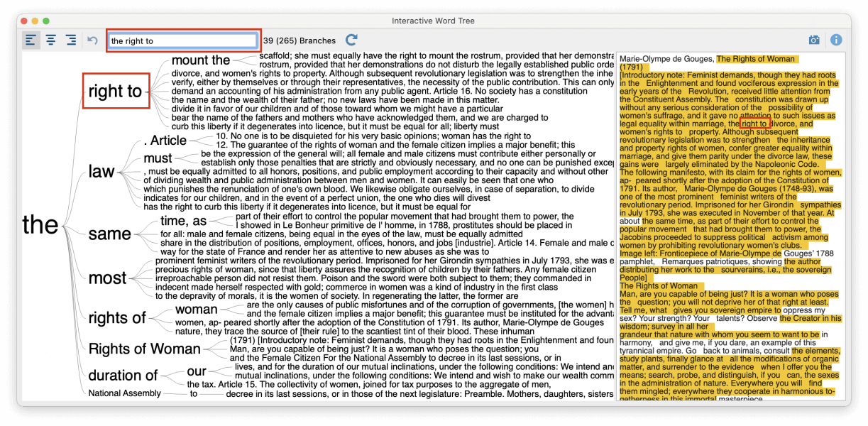The image size is (868, 426).
Task: Select the "same" branch node
Action: click(110, 234)
